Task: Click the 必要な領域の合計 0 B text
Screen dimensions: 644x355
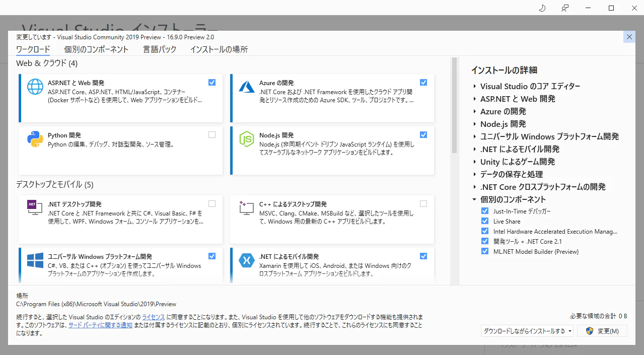Action: pyautogui.click(x=599, y=316)
